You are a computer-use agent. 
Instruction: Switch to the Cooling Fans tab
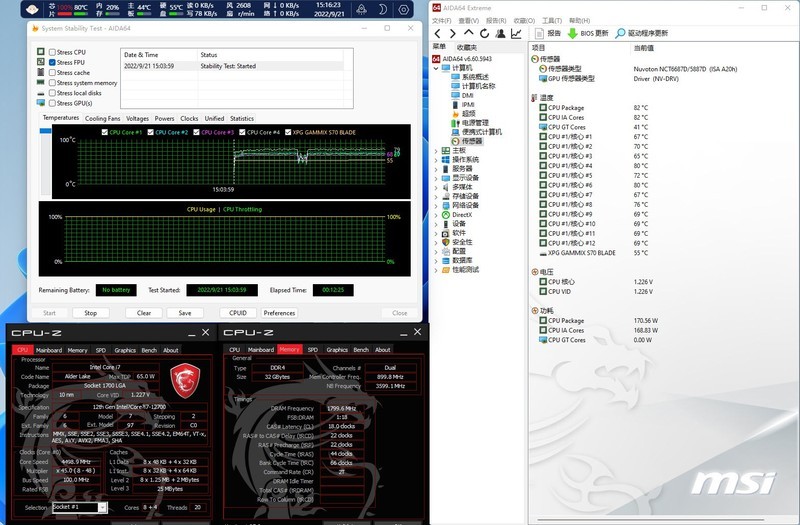point(102,118)
